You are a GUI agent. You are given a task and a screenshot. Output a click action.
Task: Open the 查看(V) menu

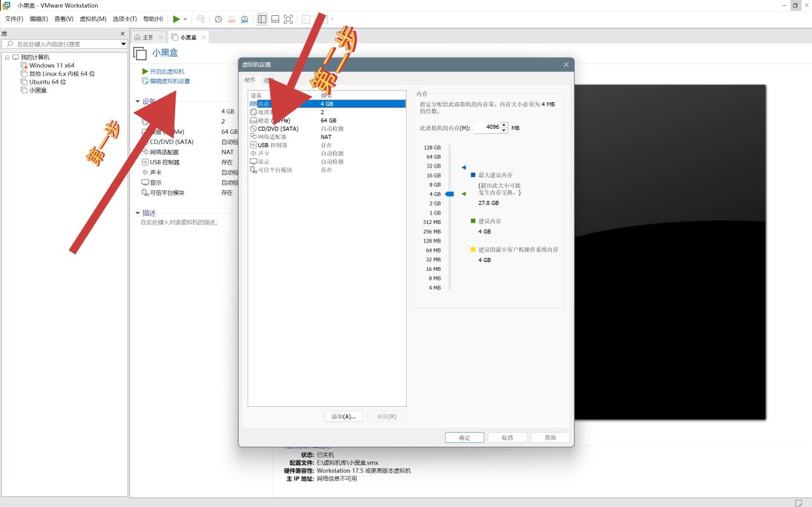tap(63, 19)
